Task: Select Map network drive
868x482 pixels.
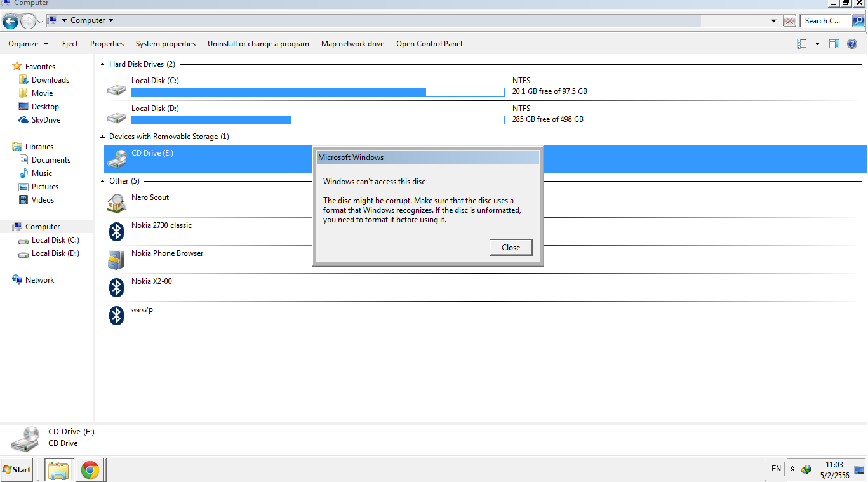Action: click(x=352, y=44)
